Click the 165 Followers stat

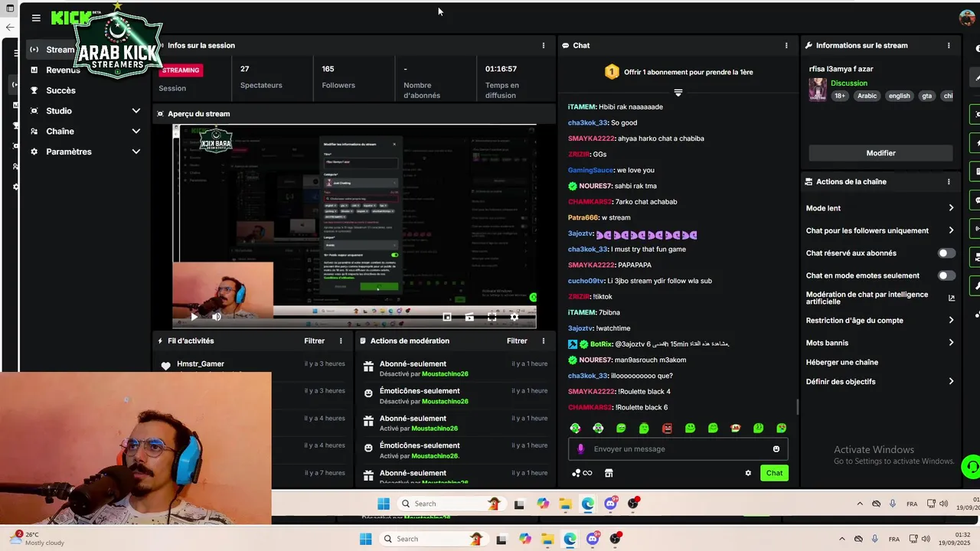(338, 77)
